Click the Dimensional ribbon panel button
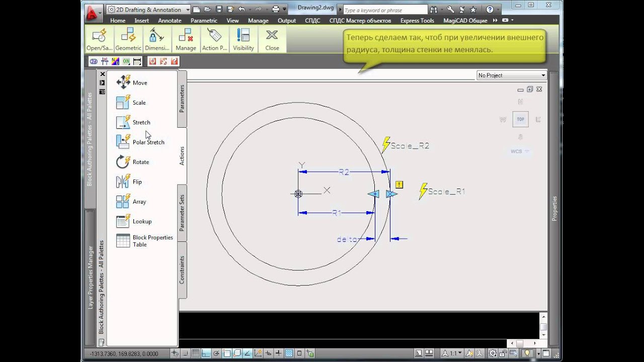Image resolution: width=644 pixels, height=362 pixels. (157, 39)
